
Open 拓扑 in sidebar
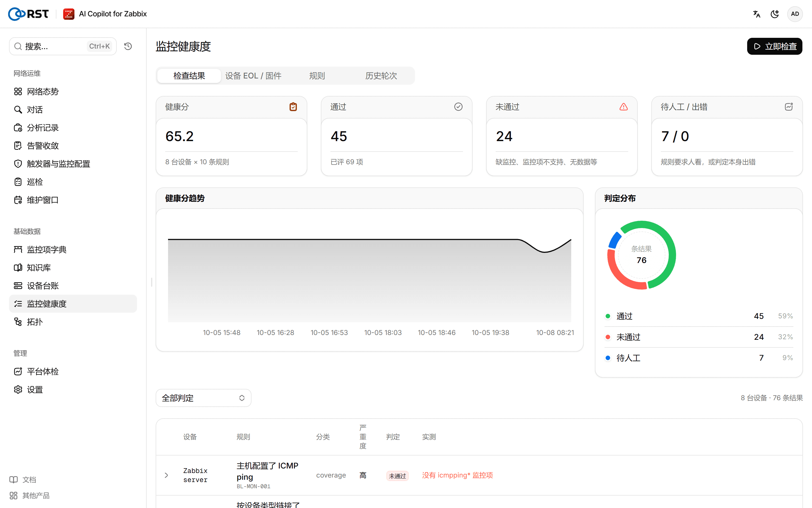click(x=73, y=322)
